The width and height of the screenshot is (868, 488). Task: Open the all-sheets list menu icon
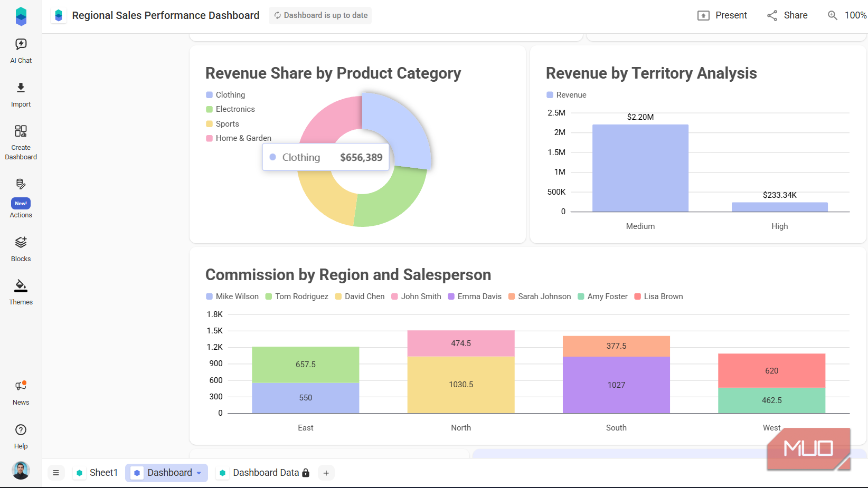[56, 473]
